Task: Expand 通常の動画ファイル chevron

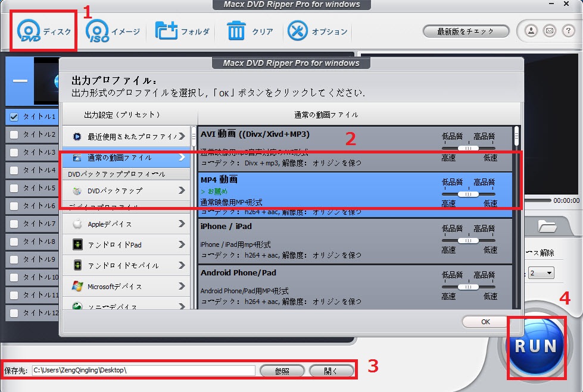Action: [x=182, y=157]
